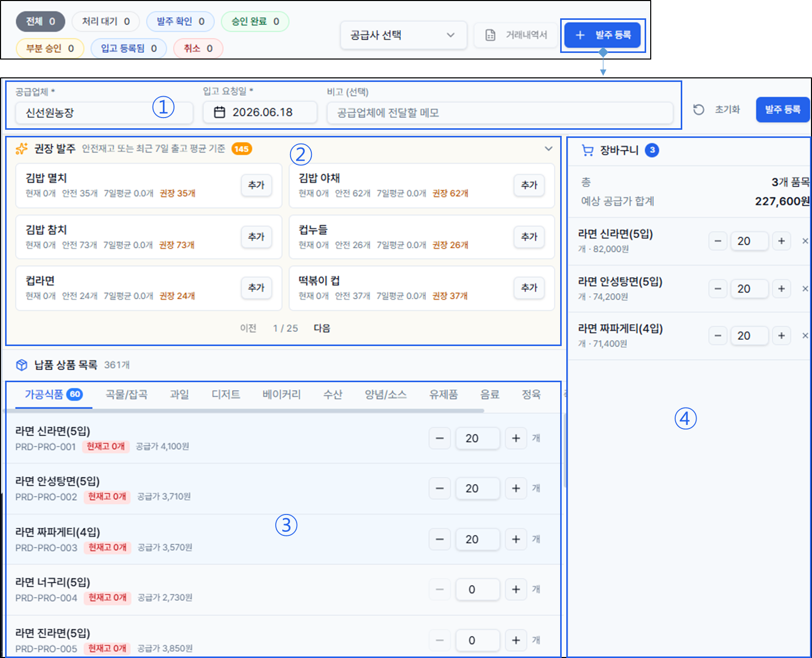
Task: Switch to the 디저트 tab
Action: 226,394
